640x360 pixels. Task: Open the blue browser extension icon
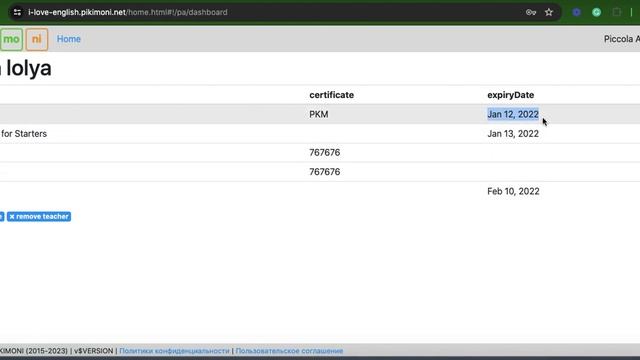point(576,12)
